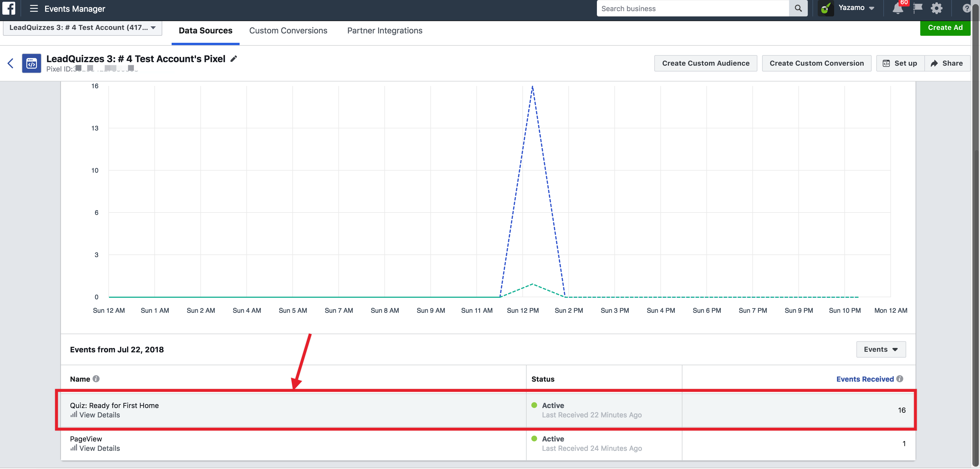Click the PageView event name
980x469 pixels.
[86, 439]
